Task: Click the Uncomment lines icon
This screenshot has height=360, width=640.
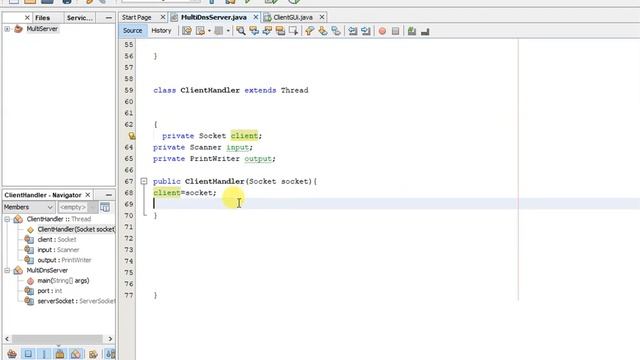Action: coord(425,31)
